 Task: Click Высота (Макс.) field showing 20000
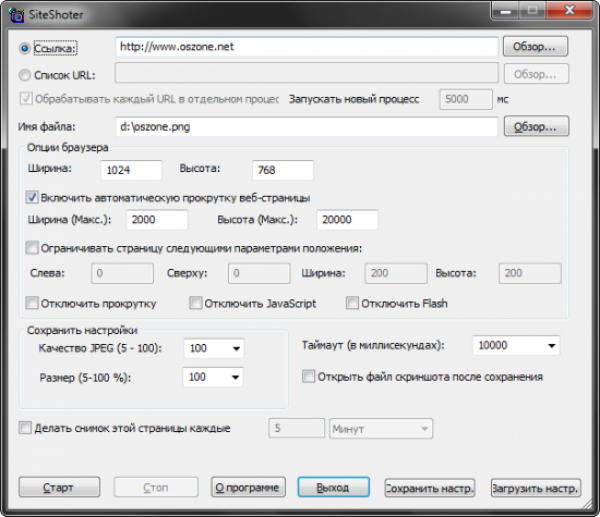pyautogui.click(x=347, y=220)
